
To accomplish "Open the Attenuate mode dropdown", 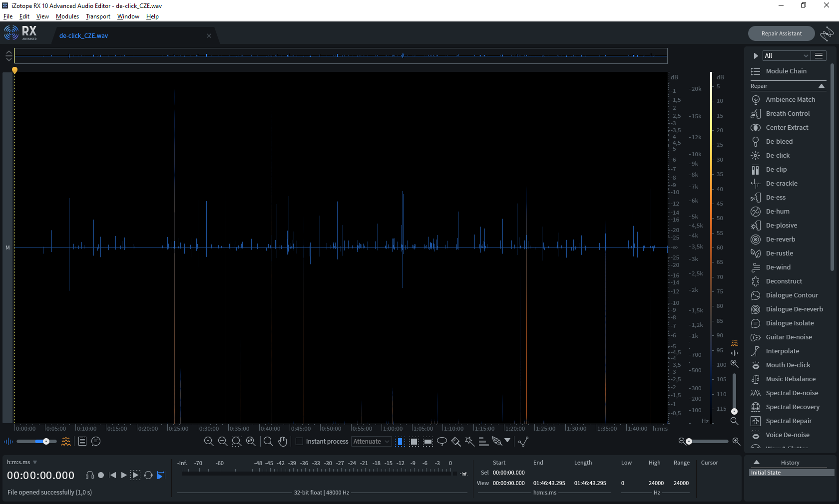I will click(x=372, y=442).
